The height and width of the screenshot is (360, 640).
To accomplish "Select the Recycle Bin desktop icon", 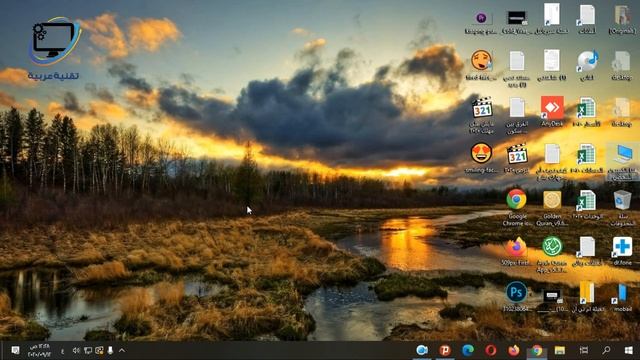I will click(622, 207).
